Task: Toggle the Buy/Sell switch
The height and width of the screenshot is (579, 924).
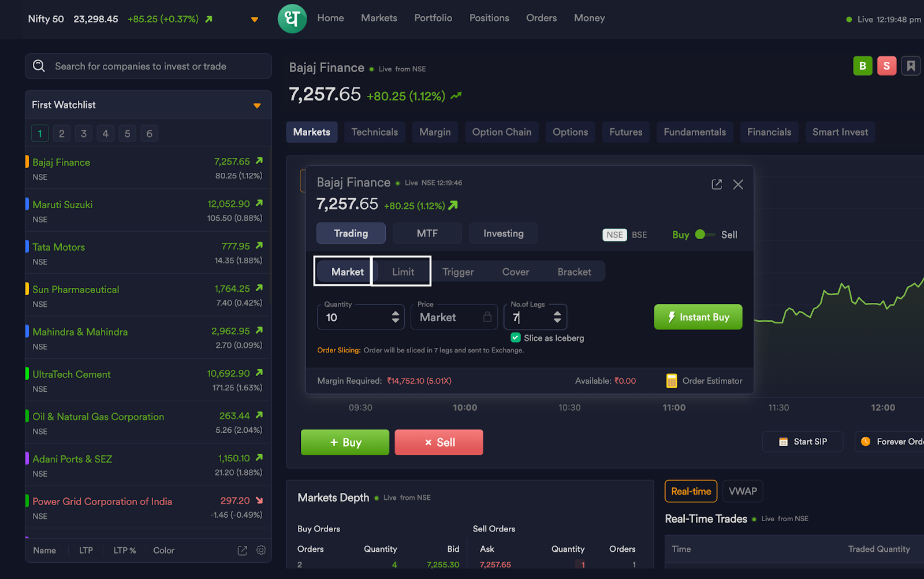Action: pos(705,235)
